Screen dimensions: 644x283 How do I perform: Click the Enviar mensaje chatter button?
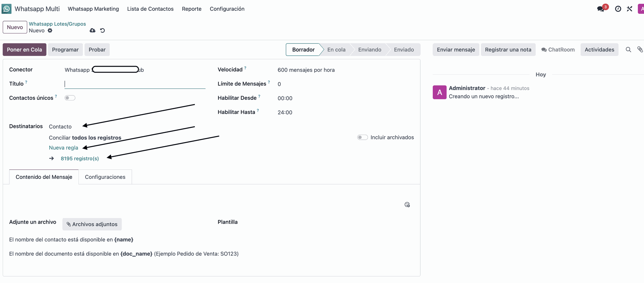tap(456, 50)
